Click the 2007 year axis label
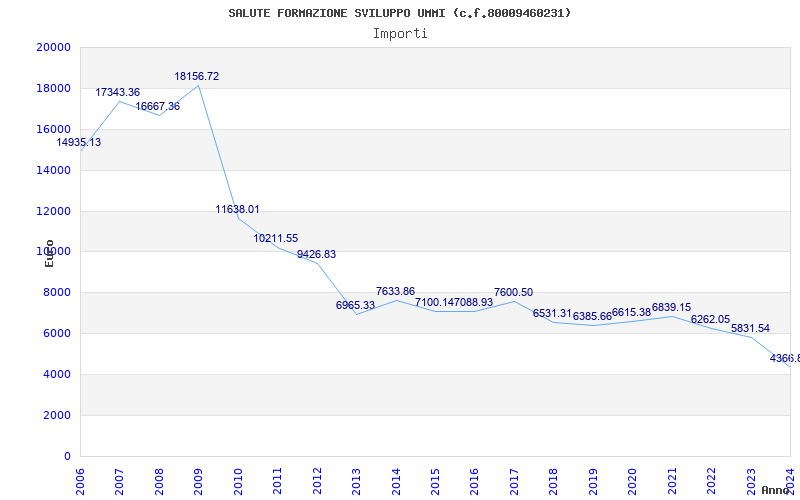 coord(119,482)
